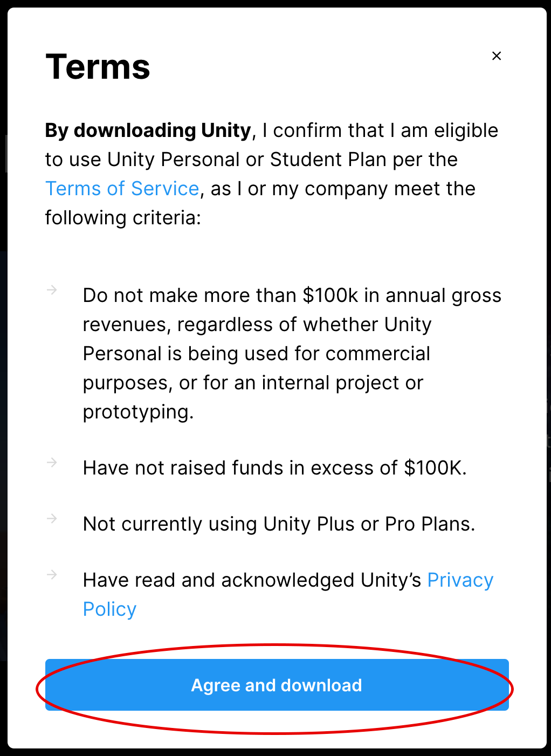Click the "Have read and acknowledged Unity's" text

tap(252, 580)
